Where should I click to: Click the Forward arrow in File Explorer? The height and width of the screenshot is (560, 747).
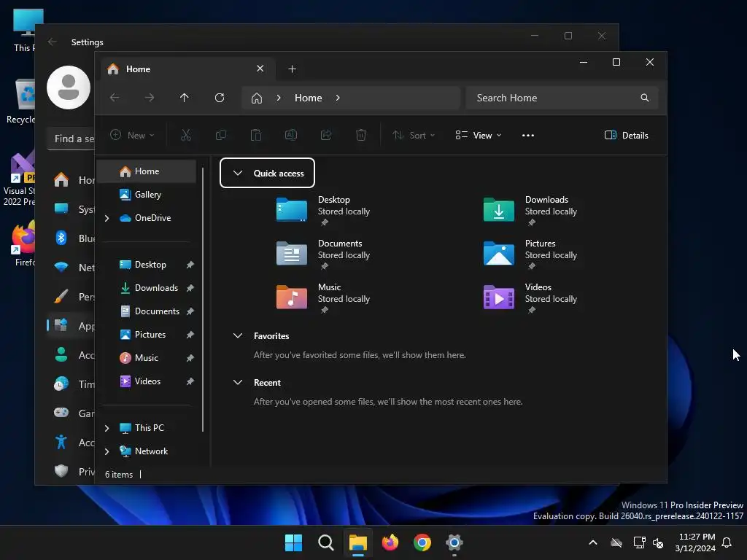pyautogui.click(x=150, y=98)
